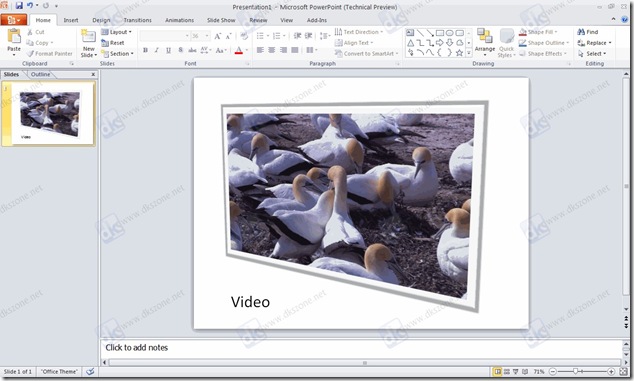Open the Shape Outline options

click(x=544, y=43)
